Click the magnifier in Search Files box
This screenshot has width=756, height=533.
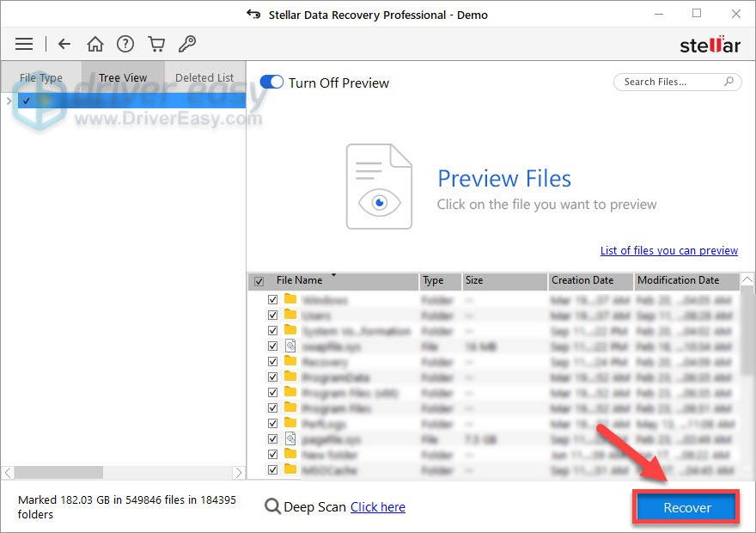(x=729, y=82)
